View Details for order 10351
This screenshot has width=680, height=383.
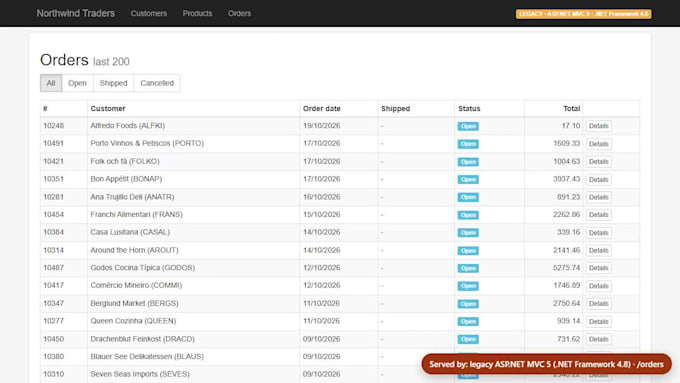click(x=598, y=179)
